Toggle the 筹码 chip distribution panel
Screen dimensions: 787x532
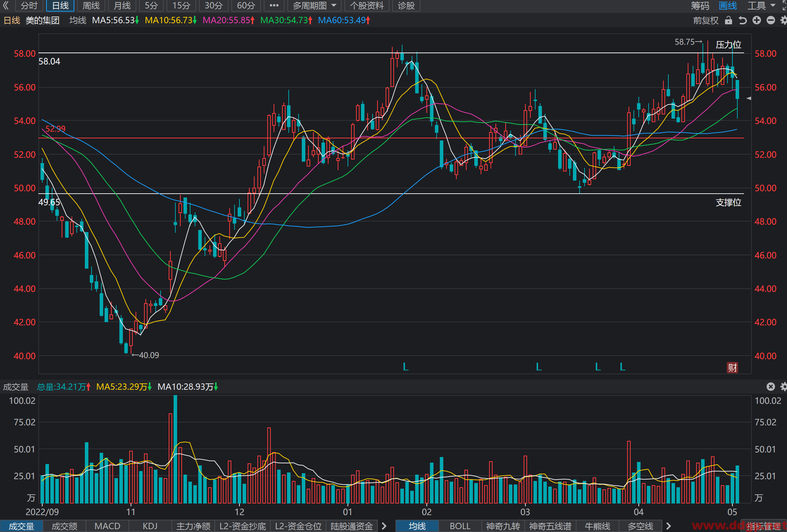coord(700,6)
